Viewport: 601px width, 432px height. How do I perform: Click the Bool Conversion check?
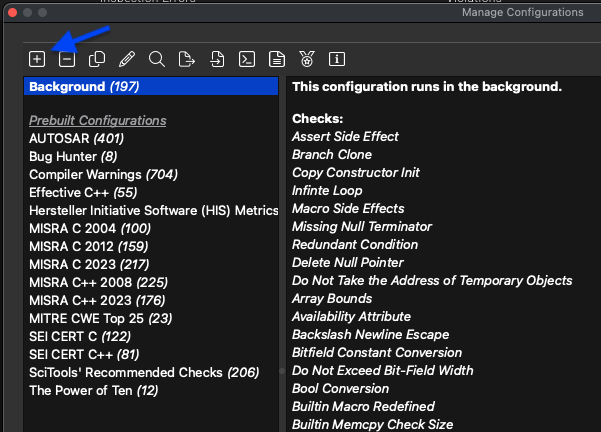340,389
